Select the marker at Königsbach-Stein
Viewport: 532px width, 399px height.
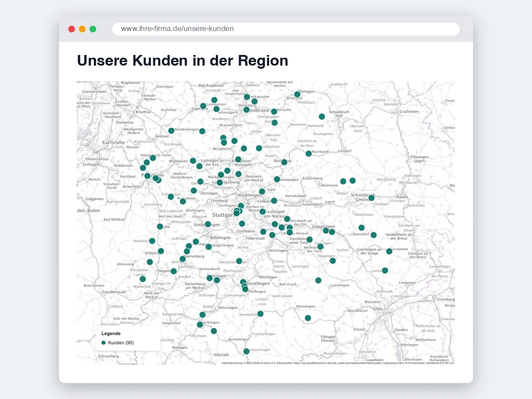pyautogui.click(x=153, y=158)
